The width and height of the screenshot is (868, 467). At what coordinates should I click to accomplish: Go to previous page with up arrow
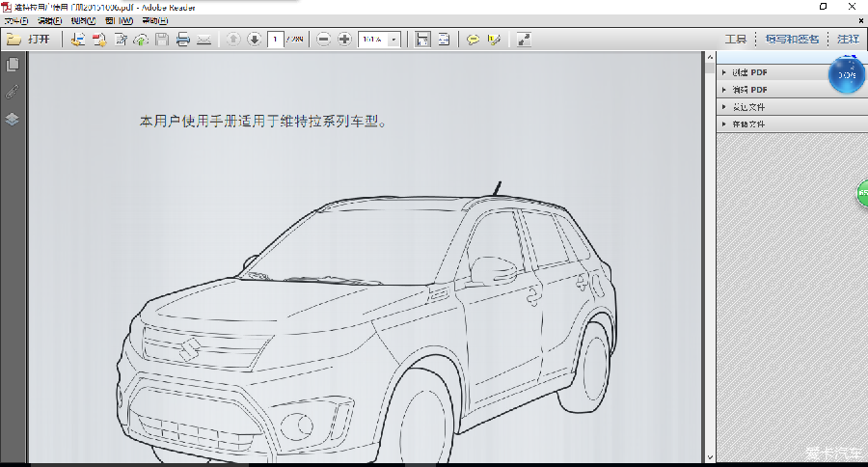pyautogui.click(x=233, y=40)
